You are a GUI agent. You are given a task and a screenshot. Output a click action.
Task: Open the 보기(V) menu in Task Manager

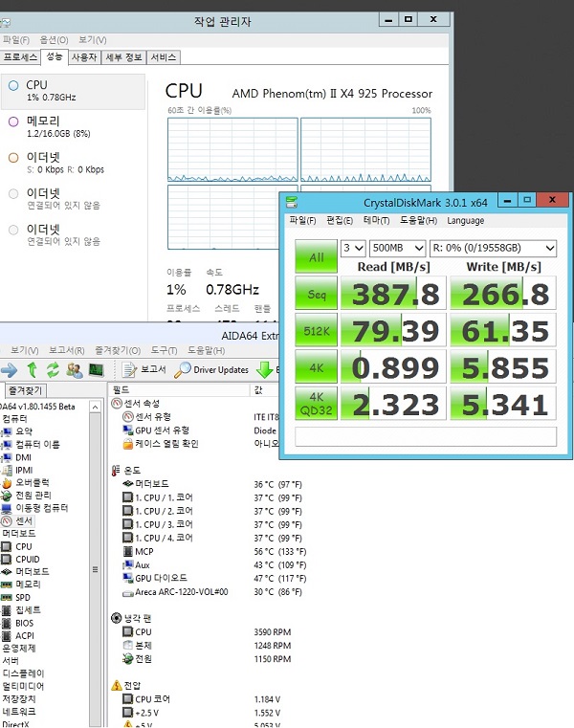(x=93, y=40)
